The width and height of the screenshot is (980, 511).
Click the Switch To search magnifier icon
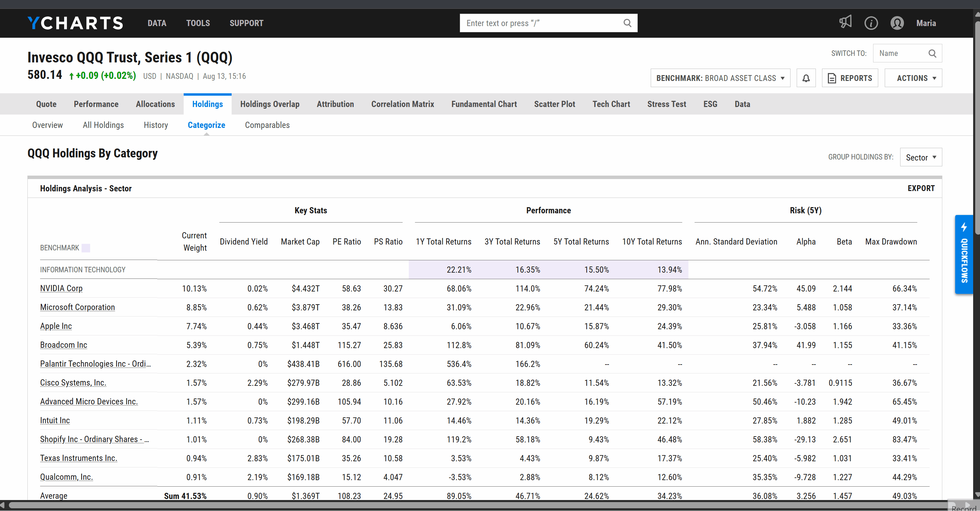click(932, 53)
